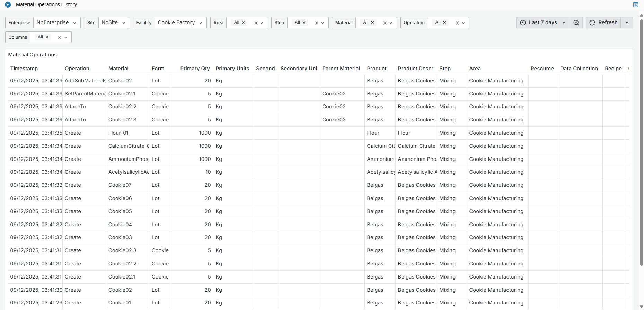Click the Material Operations panel title
Screen dimensions: 644x310
[32, 55]
